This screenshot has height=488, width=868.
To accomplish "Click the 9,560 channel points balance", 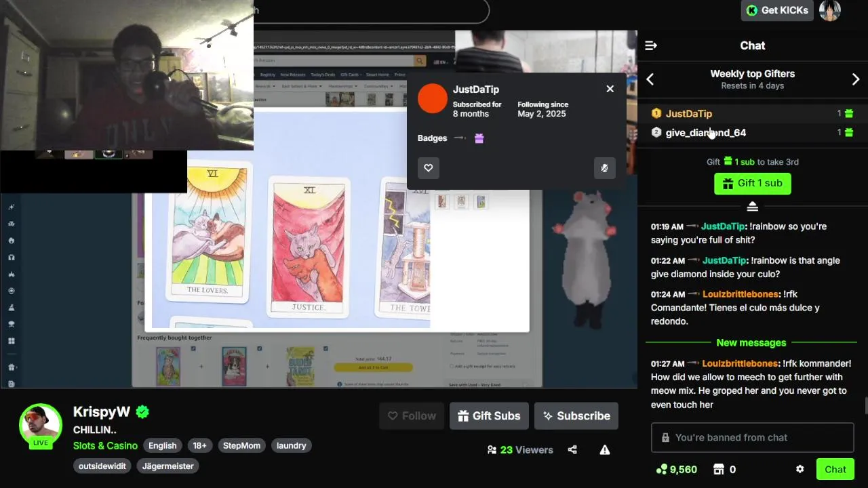I will point(677,469).
